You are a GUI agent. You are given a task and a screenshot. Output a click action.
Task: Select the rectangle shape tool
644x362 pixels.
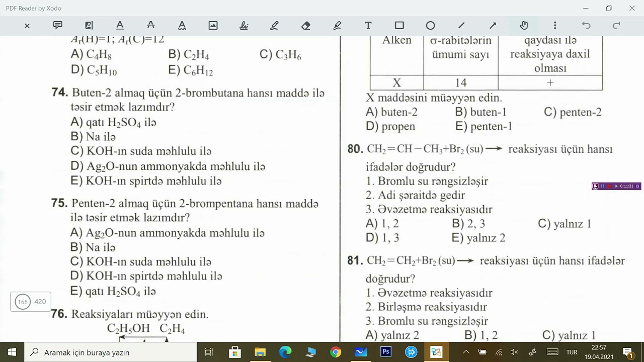[399, 25]
